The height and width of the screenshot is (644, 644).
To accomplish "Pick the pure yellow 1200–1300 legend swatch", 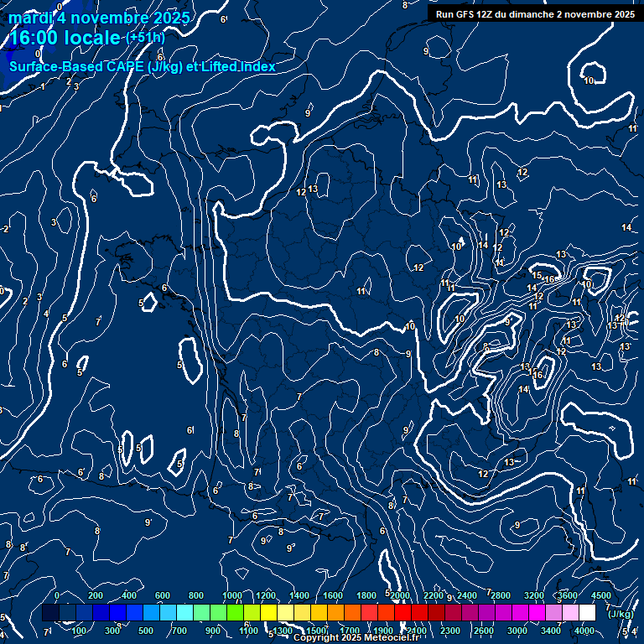I will click(268, 612).
